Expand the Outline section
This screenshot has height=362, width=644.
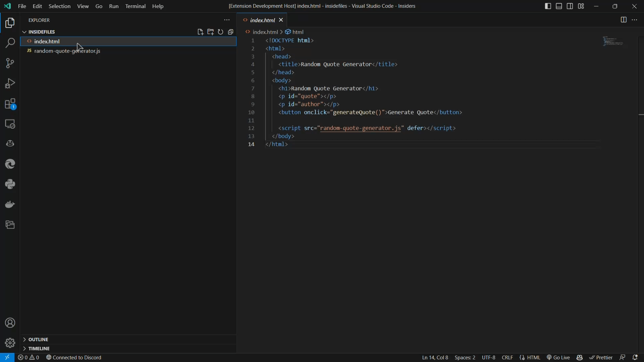[129, 339]
